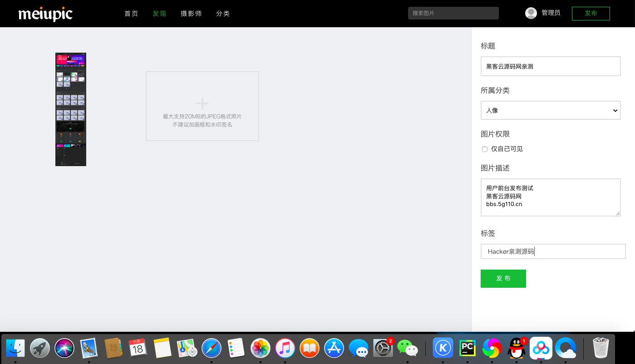The height and width of the screenshot is (364, 635).
Task: Click the outlined 发布 button in header
Action: [591, 14]
